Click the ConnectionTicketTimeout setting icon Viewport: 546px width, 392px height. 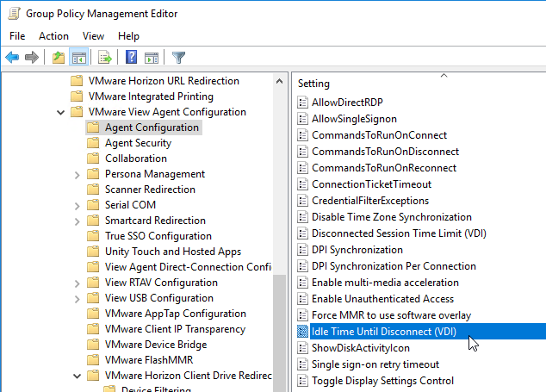302,184
